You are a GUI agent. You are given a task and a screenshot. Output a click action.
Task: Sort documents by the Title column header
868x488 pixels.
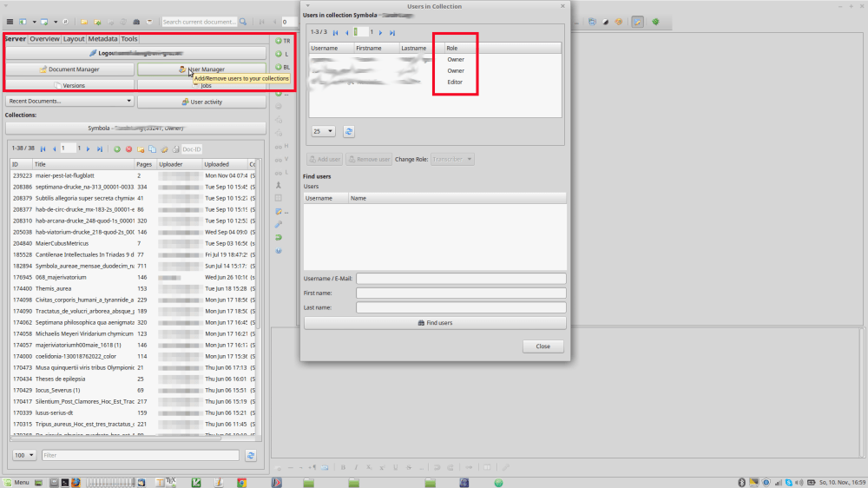tap(83, 164)
